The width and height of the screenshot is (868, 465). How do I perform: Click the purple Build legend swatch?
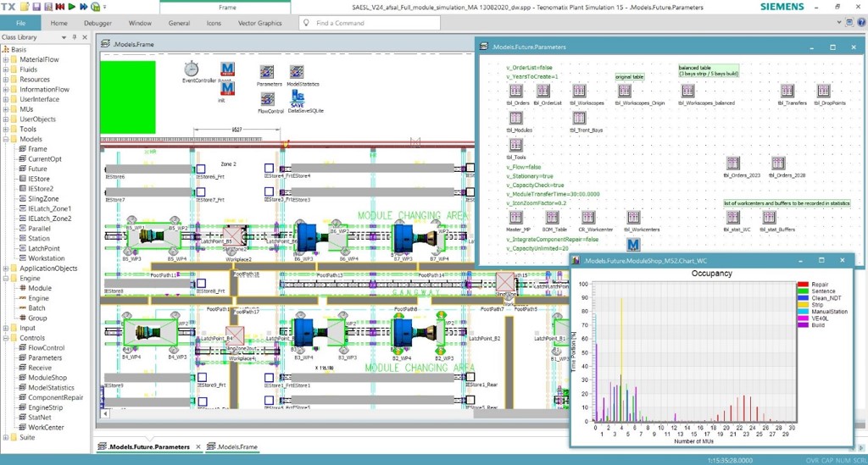click(803, 325)
